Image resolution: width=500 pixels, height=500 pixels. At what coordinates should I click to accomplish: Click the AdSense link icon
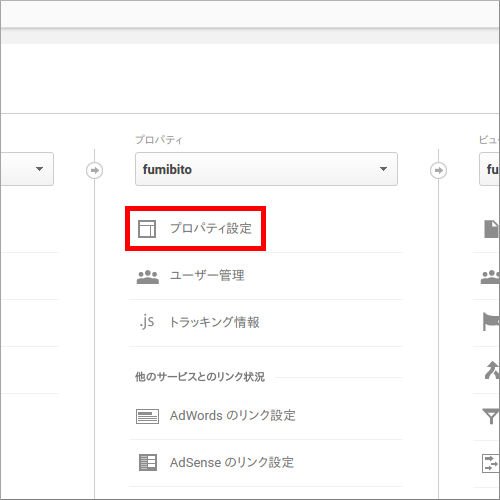coord(148,463)
